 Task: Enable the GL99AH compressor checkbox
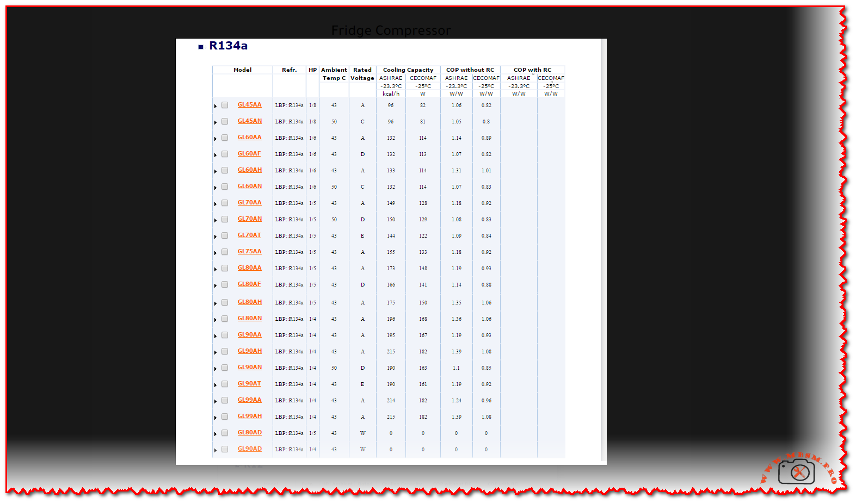coord(225,417)
